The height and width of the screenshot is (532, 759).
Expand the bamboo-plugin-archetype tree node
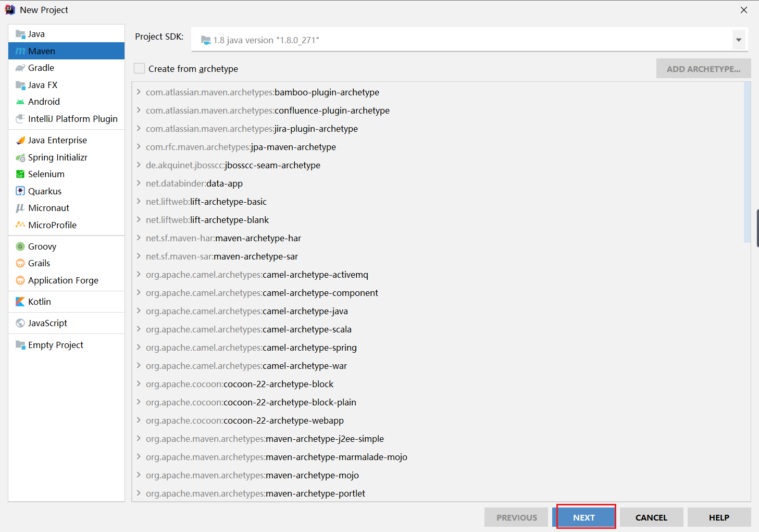pyautogui.click(x=139, y=92)
